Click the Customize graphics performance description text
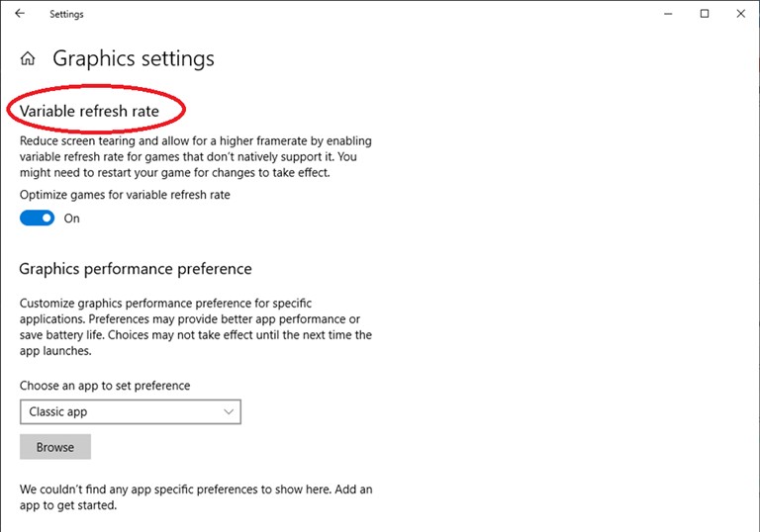The image size is (760, 532). pos(196,326)
